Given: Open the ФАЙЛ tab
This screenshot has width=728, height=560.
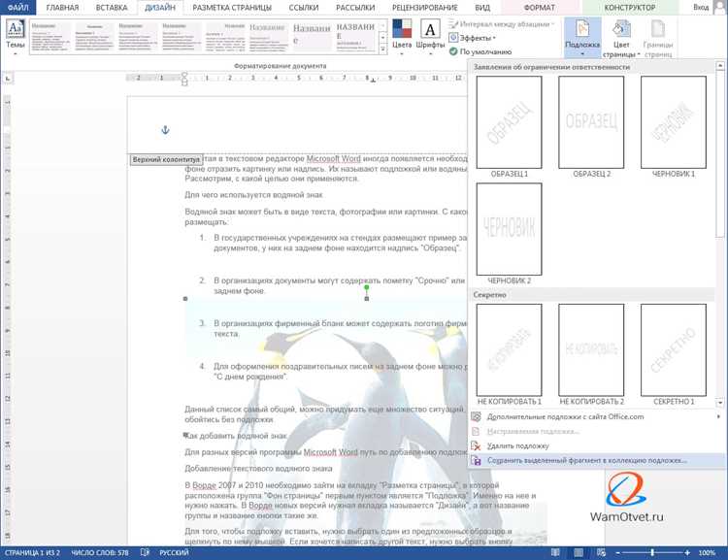Looking at the screenshot, I should (18, 8).
